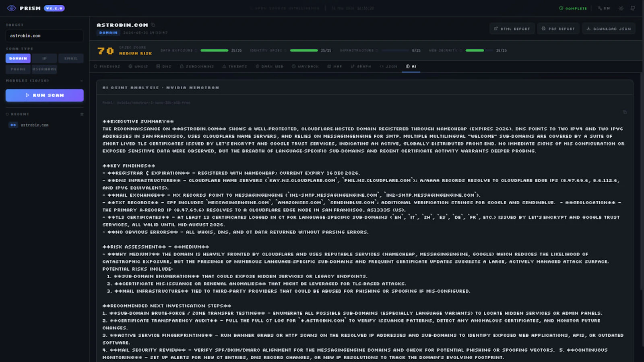Image resolution: width=644 pixels, height=362 pixels.
Task: Select the AI tab
Action: [411, 66]
